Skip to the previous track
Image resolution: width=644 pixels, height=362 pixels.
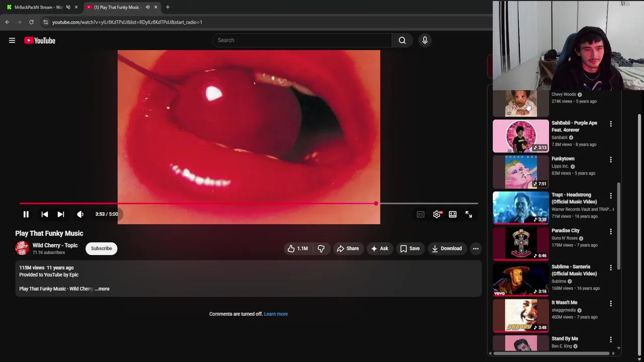45,214
